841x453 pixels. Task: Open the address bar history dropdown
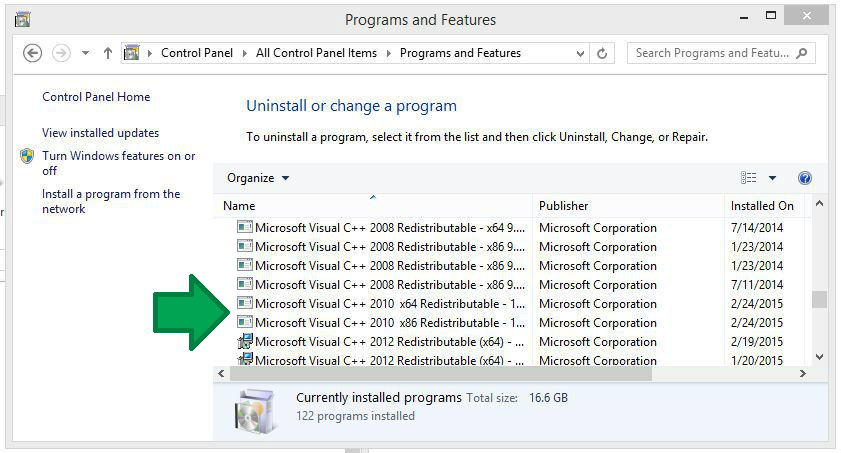point(580,54)
